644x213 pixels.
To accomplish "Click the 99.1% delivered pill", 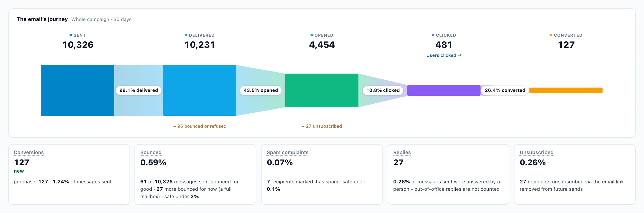I will (139, 90).
